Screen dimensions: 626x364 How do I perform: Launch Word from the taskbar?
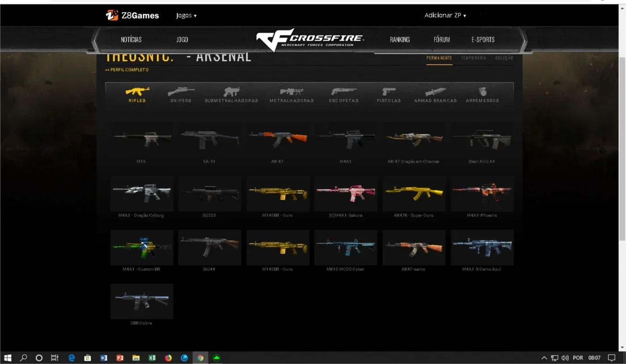tap(104, 358)
